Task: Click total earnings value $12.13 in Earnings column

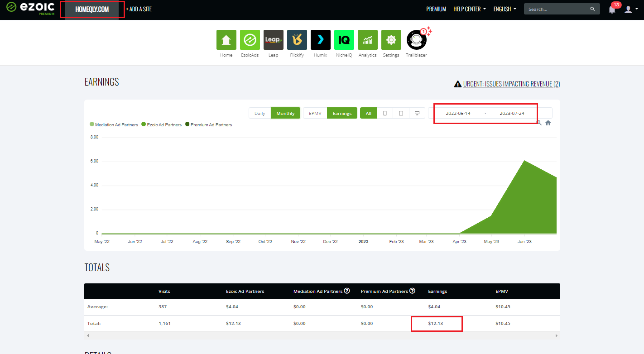Action: click(436, 324)
